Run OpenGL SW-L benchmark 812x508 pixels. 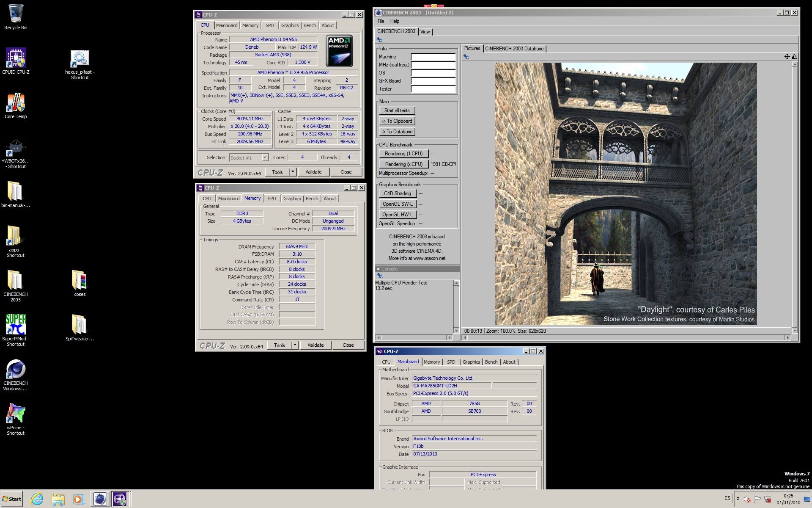(398, 204)
